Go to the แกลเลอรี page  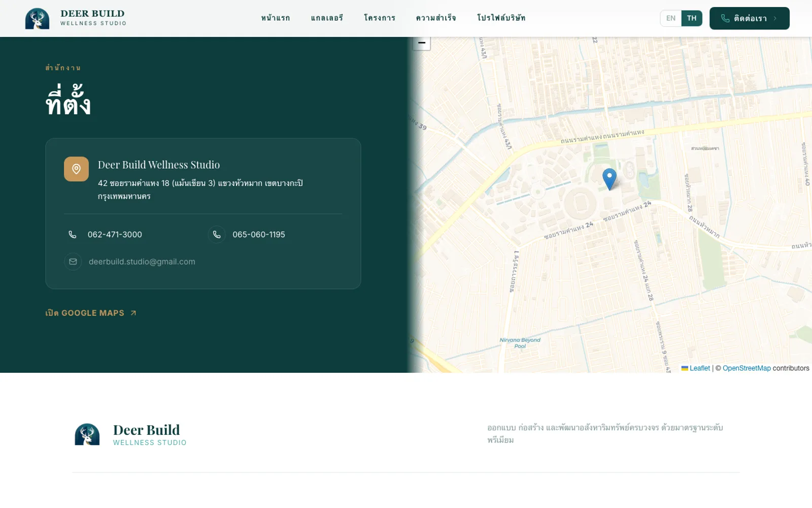pyautogui.click(x=327, y=18)
